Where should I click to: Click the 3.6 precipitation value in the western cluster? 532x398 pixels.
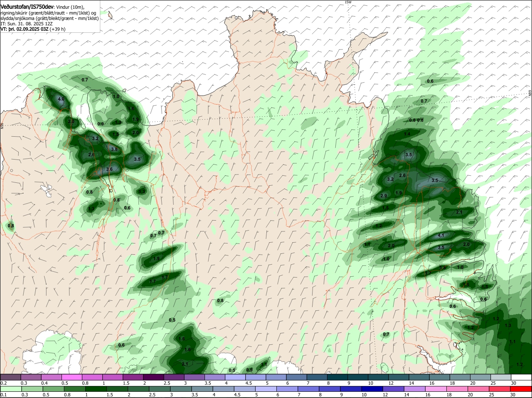(109, 169)
